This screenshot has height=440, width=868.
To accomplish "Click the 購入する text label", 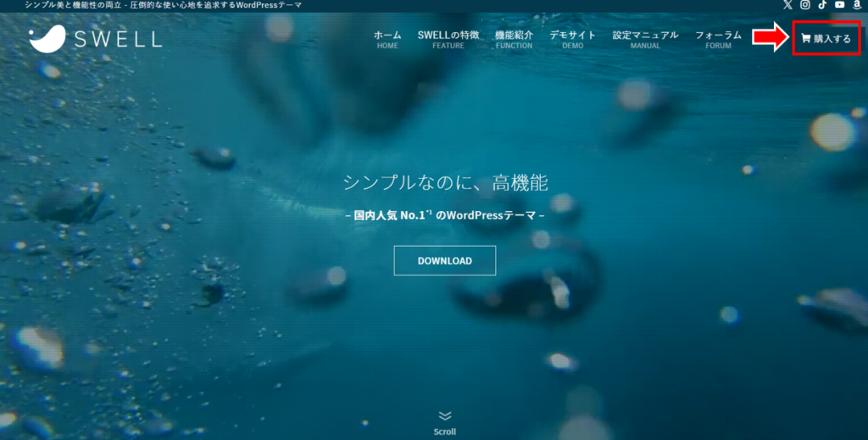I will [832, 39].
